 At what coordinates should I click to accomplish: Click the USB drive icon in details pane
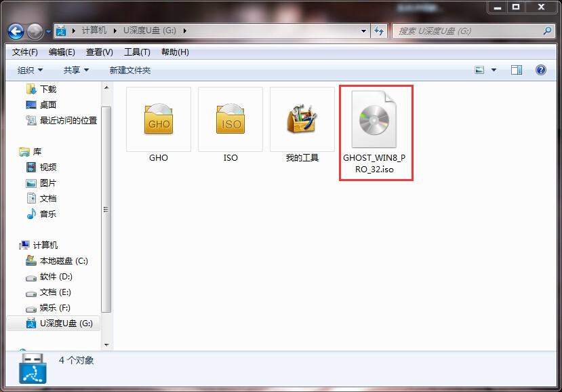[x=33, y=368]
